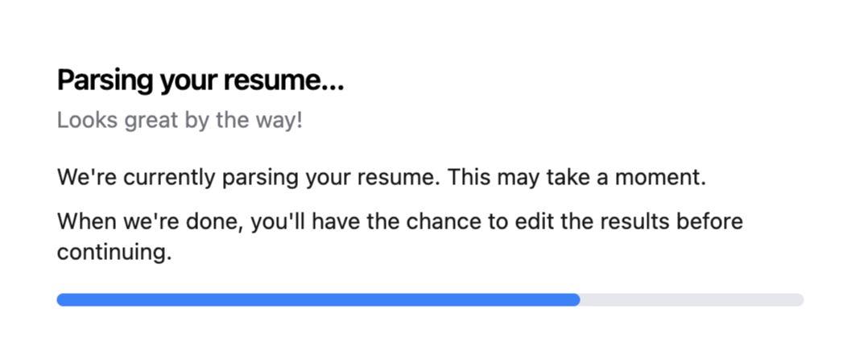Click the sentence "We're currently parsing your resume."
The height and width of the screenshot is (363, 868).
[x=248, y=178]
